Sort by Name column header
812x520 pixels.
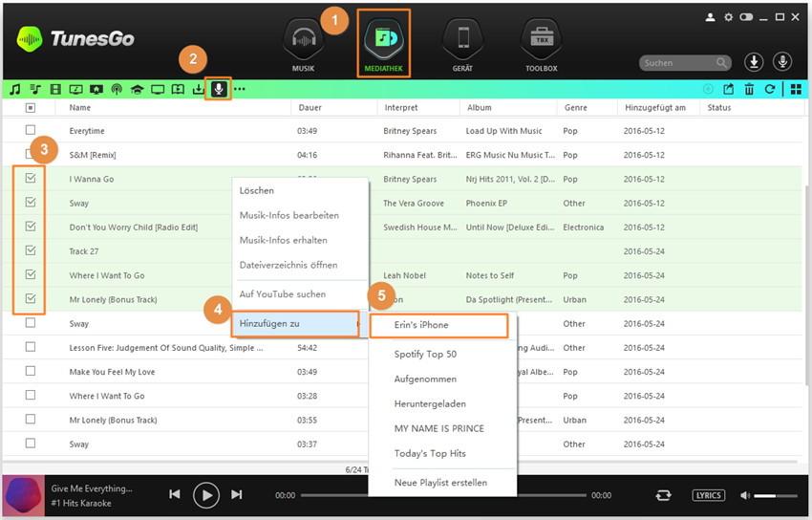(x=79, y=108)
